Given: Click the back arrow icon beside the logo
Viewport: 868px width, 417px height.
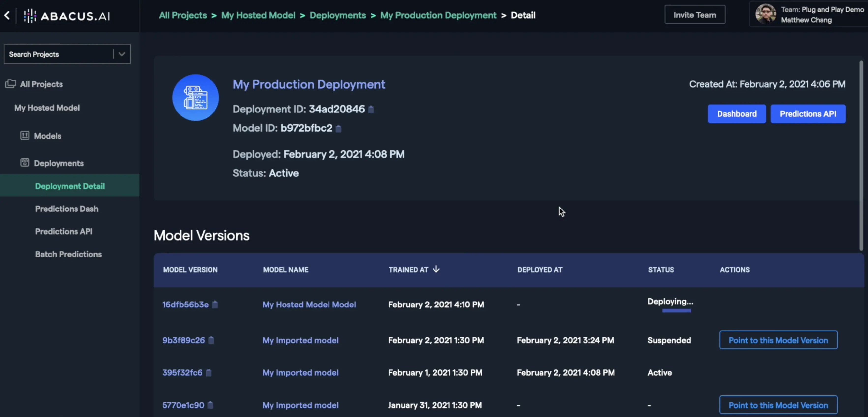Looking at the screenshot, I should point(7,15).
